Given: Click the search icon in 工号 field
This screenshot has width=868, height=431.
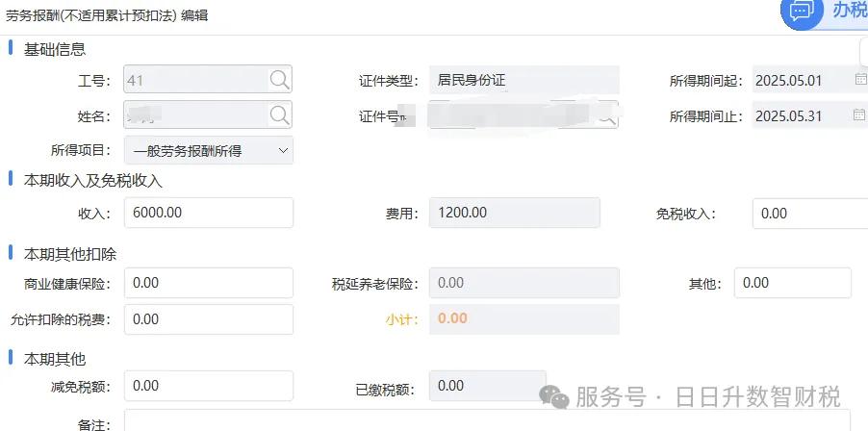Looking at the screenshot, I should 279,80.
